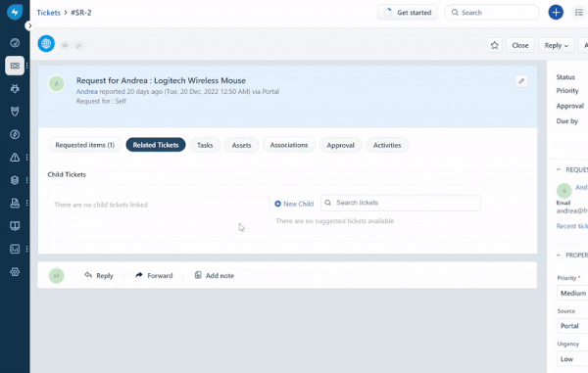Open the Dashboard sidebar icon
The height and width of the screenshot is (373, 588).
click(15, 43)
